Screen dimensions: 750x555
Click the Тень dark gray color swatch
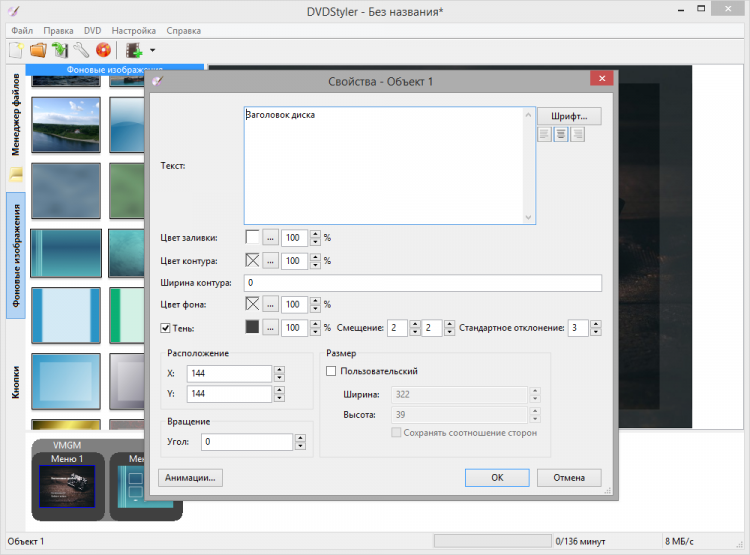pyautogui.click(x=252, y=327)
